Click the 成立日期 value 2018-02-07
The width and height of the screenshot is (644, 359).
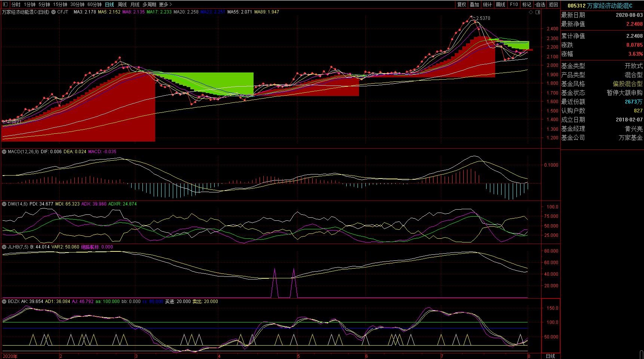coord(629,120)
